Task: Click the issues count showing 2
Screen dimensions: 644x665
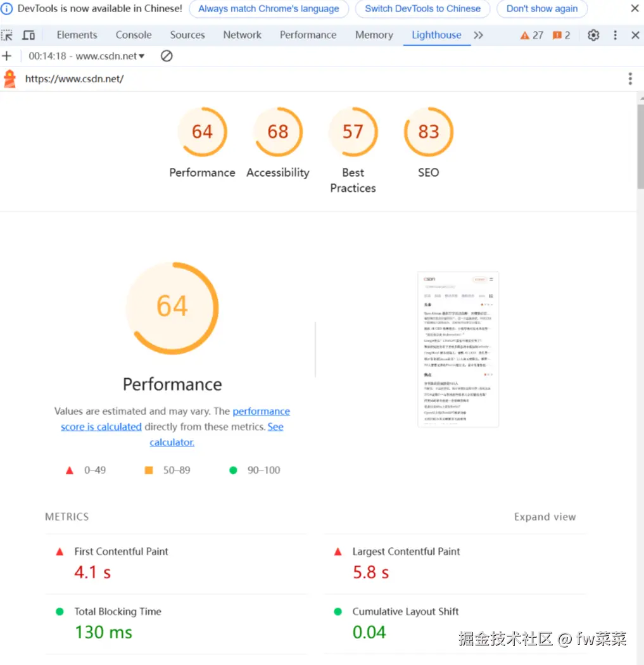Action: [x=561, y=35]
